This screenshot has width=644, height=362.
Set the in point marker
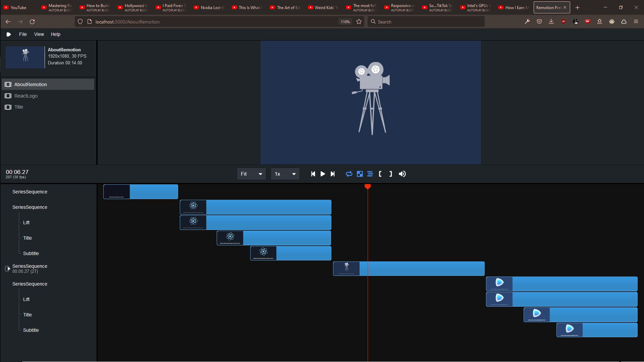(x=380, y=174)
